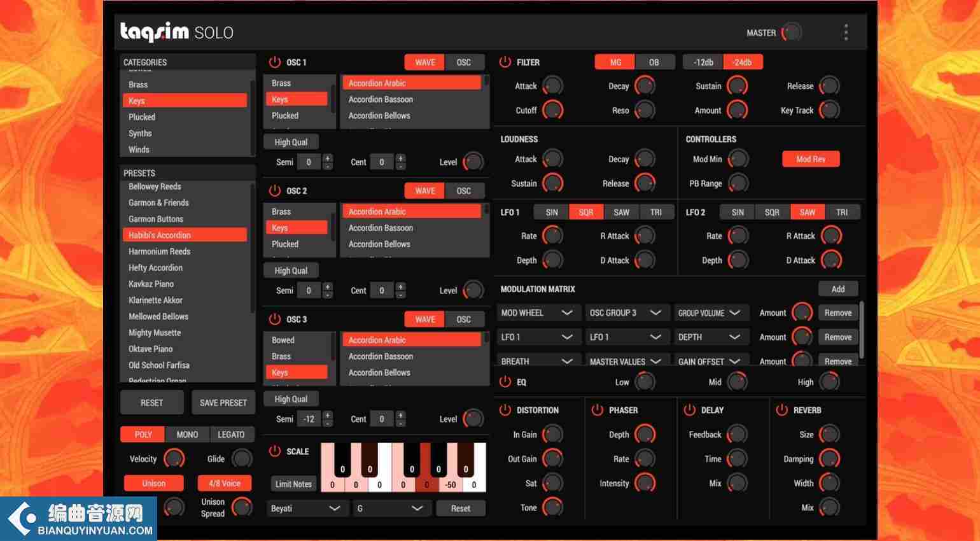The width and height of the screenshot is (980, 541).
Task: Remove the MOD WHEEL modulation row
Action: coord(838,313)
